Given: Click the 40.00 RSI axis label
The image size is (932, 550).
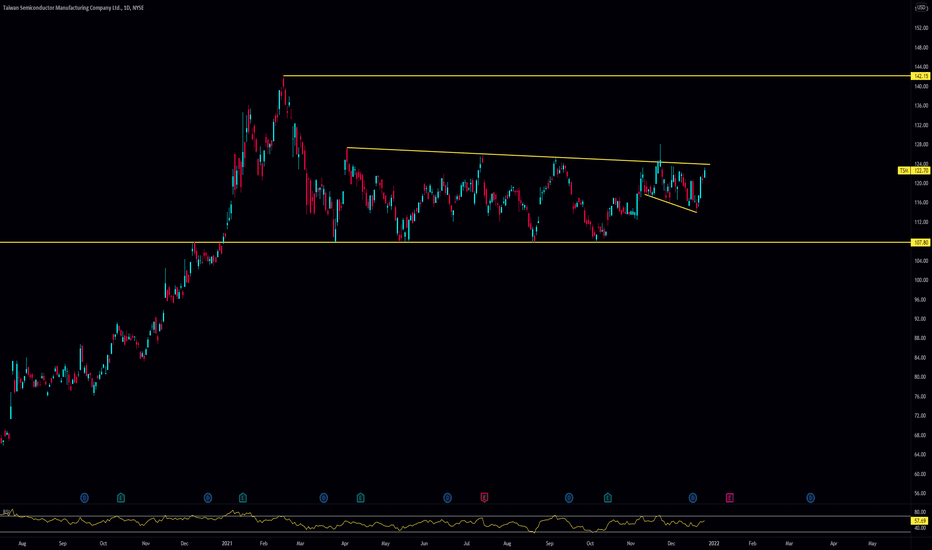Looking at the screenshot, I should tap(920, 528).
